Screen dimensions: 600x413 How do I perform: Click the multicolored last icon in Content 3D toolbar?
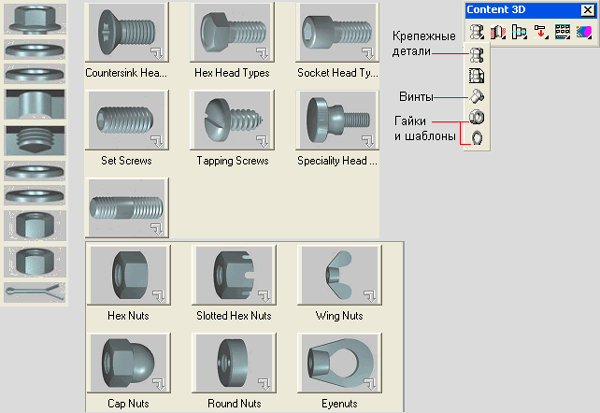[581, 32]
